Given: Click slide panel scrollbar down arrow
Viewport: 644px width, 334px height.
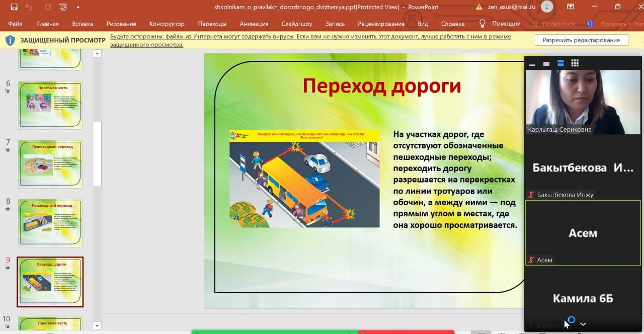Looking at the screenshot, I should point(98,326).
